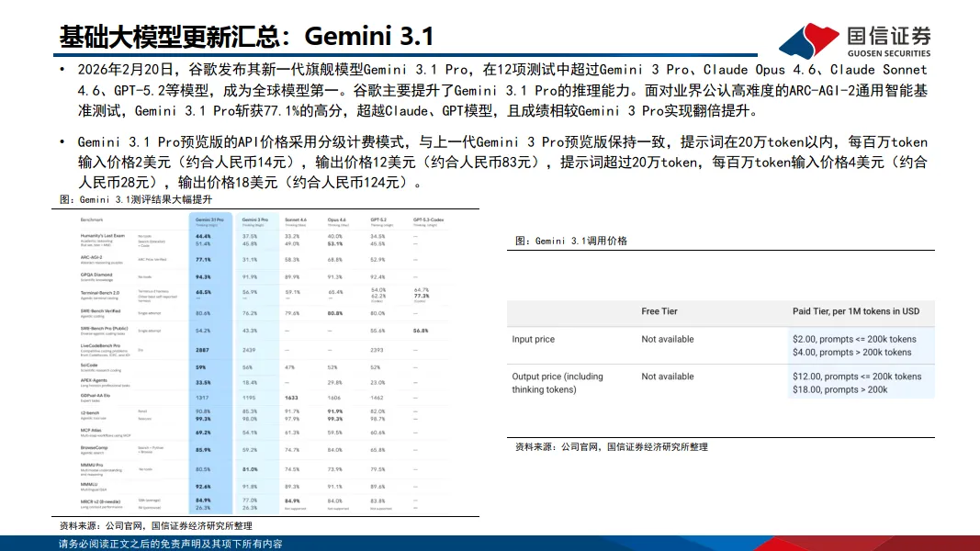Select the 'MMMLU' row label
Image resolution: width=980 pixels, height=551 pixels.
(89, 484)
